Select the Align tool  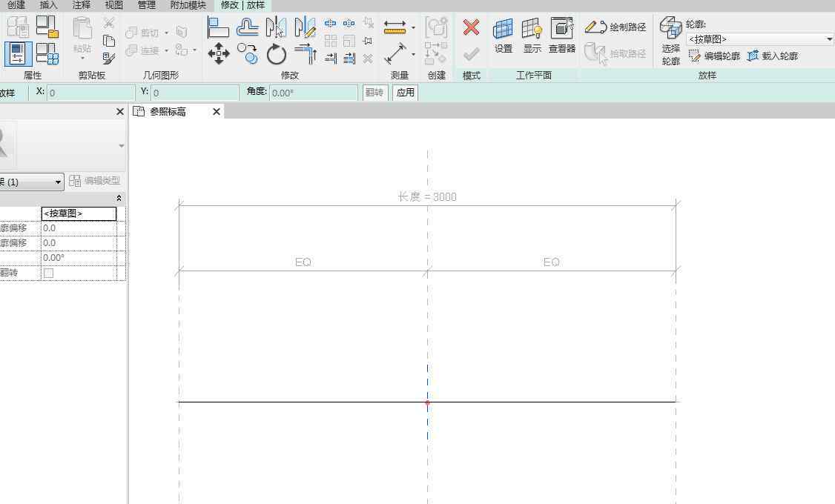(218, 27)
